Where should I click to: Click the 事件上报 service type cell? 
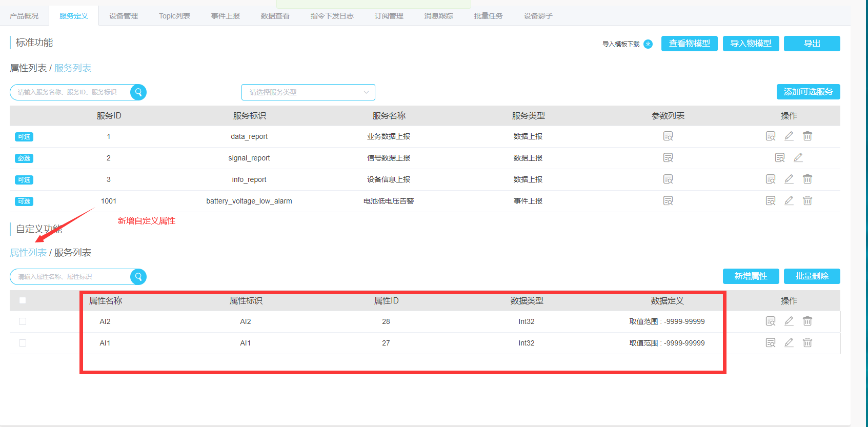[x=528, y=201]
